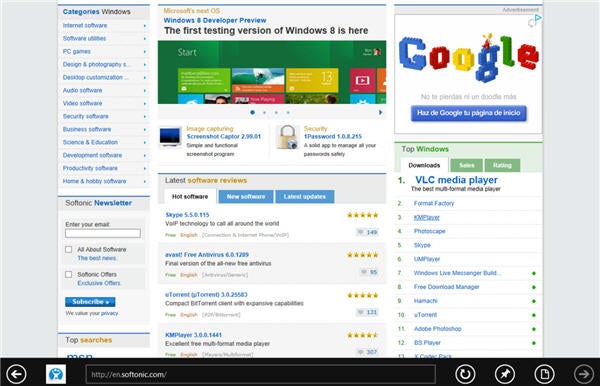This screenshot has width=600, height=386.
Task: Select the Downloads tab in Top Windows
Action: tap(424, 165)
